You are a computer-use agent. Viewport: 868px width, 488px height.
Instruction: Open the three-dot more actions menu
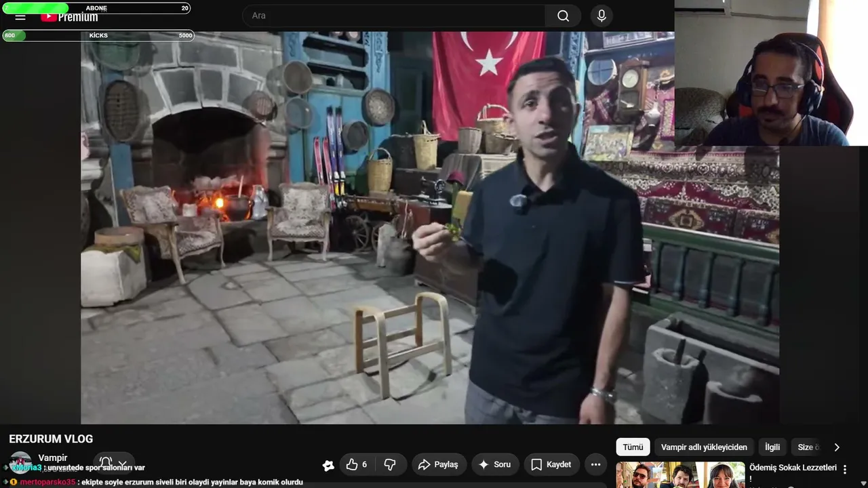click(595, 464)
